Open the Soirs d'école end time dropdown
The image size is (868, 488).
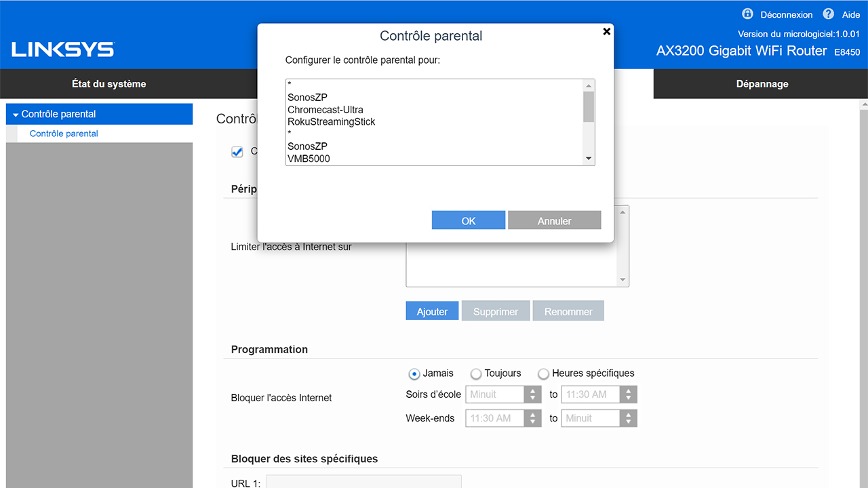(599, 394)
